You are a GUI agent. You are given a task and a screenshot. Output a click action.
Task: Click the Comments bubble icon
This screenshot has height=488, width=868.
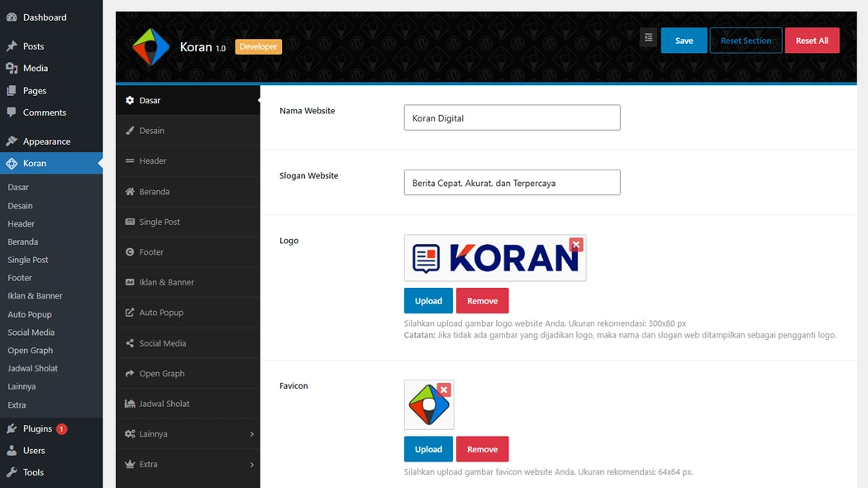[12, 112]
